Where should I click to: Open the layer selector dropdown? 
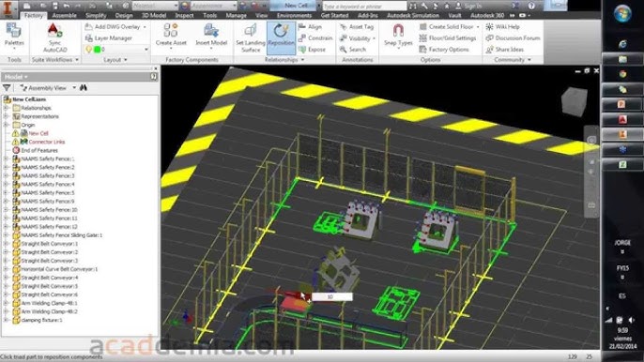146,50
